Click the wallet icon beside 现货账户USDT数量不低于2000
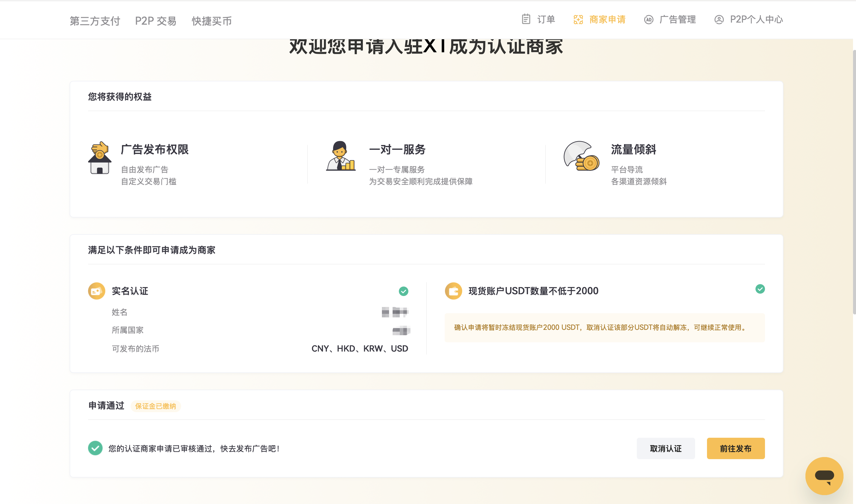This screenshot has height=504, width=856. coord(454,291)
